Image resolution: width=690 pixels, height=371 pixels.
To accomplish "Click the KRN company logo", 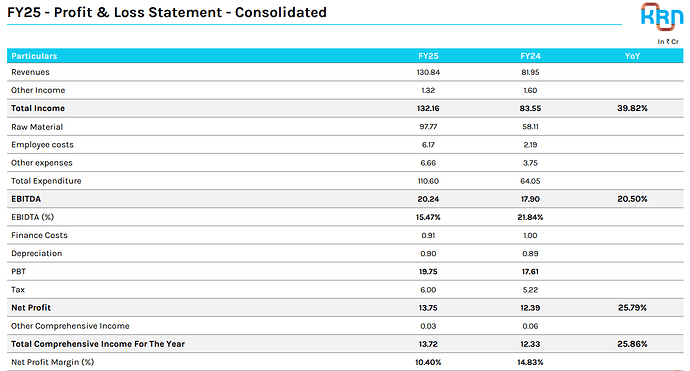I will [x=662, y=17].
